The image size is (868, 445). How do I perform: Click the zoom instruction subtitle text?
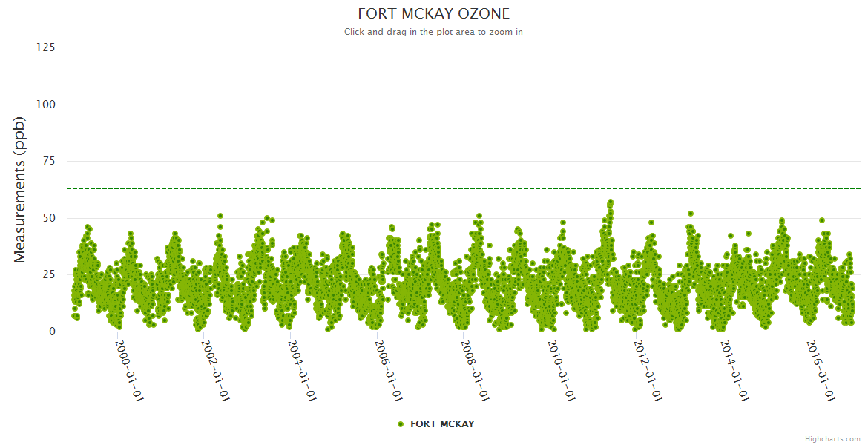[x=433, y=32]
